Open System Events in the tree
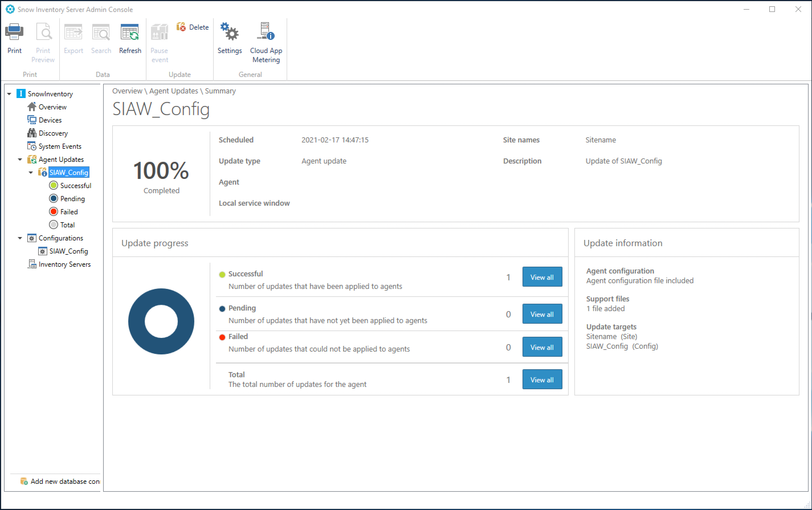The height and width of the screenshot is (510, 812). (x=55, y=146)
